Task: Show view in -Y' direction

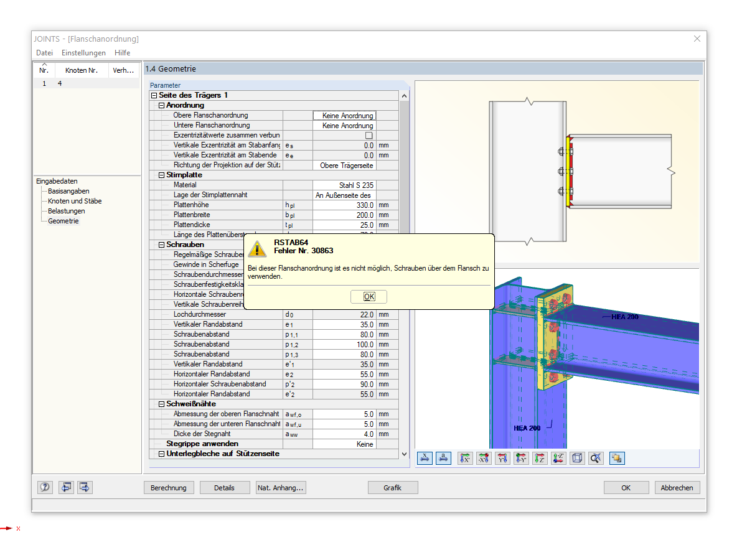Action: (521, 459)
